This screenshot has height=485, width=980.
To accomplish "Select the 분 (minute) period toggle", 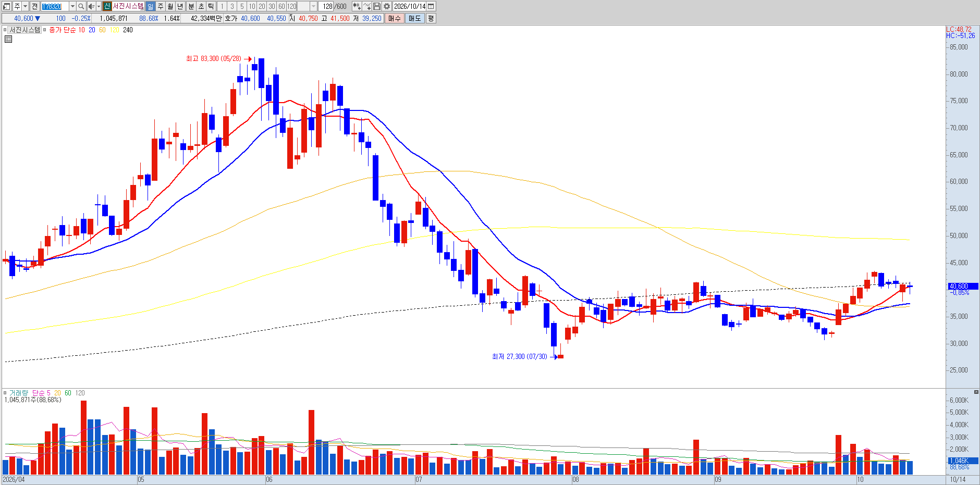I will click(x=191, y=6).
